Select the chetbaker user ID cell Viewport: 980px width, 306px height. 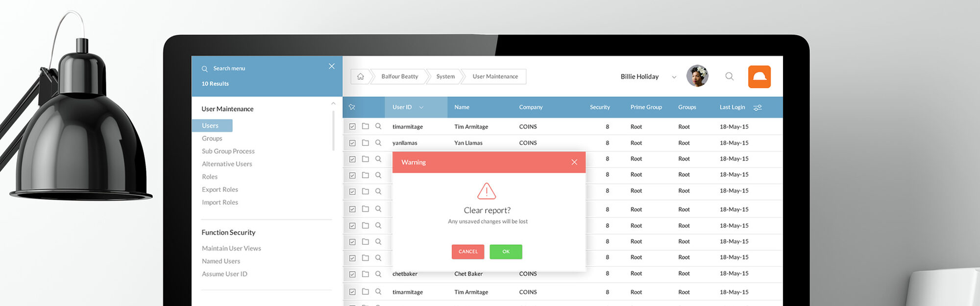(x=405, y=274)
